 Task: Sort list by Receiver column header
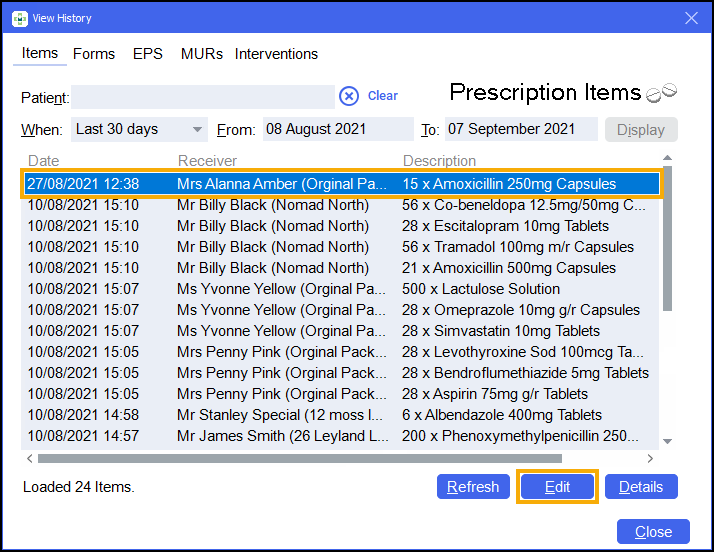tap(207, 161)
